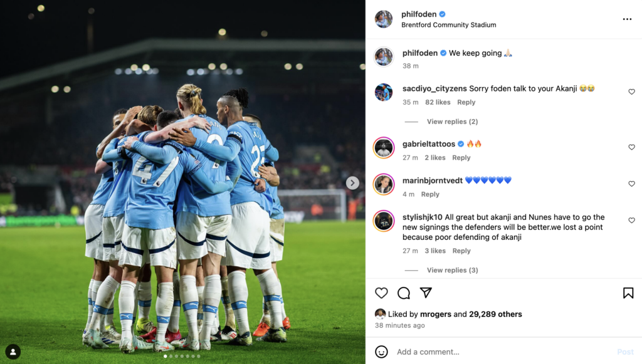
Task: Reply to the marinbjorntvedt comment
Action: 430,194
